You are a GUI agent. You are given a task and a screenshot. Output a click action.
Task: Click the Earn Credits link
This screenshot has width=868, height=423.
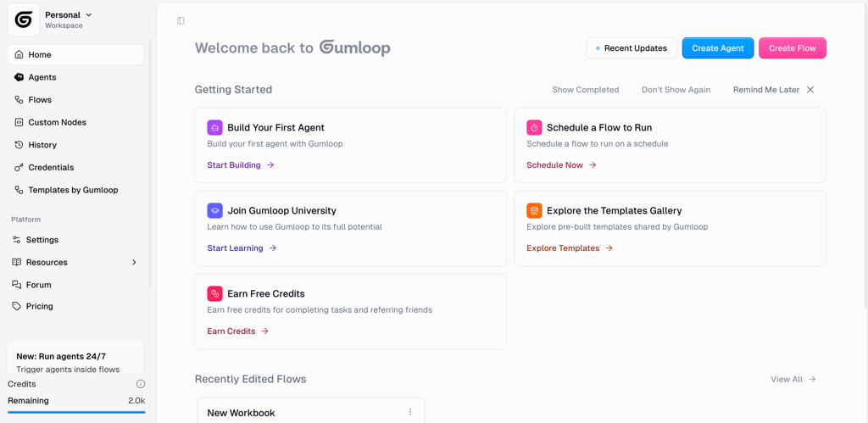pos(238,331)
